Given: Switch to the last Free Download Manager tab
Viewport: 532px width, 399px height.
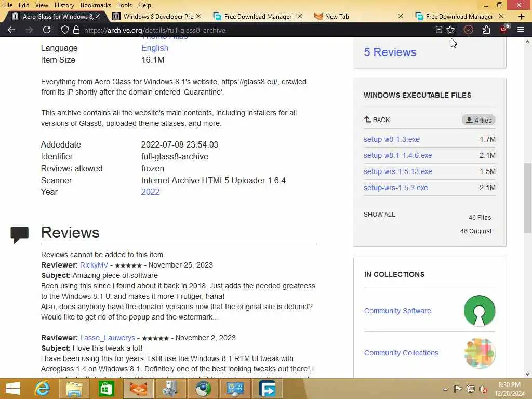Looking at the screenshot, I should [x=459, y=16].
